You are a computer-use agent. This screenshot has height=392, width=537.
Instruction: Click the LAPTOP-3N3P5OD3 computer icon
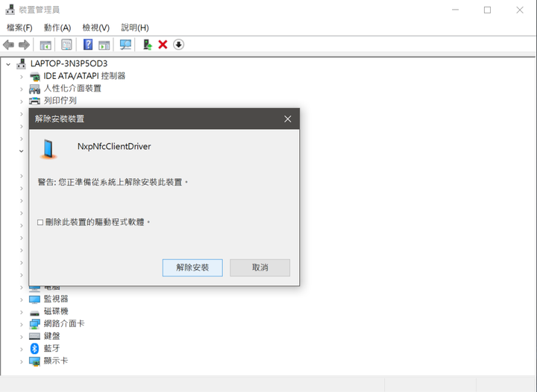tap(21, 63)
